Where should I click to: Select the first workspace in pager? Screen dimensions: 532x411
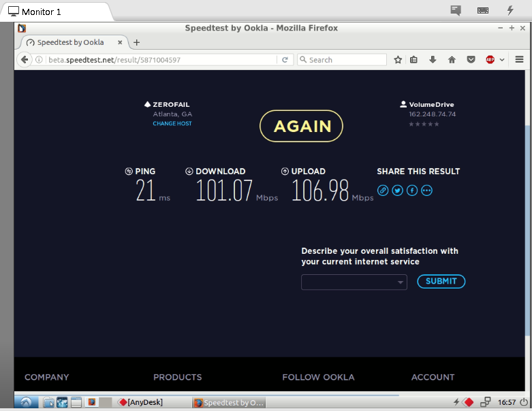click(x=91, y=402)
